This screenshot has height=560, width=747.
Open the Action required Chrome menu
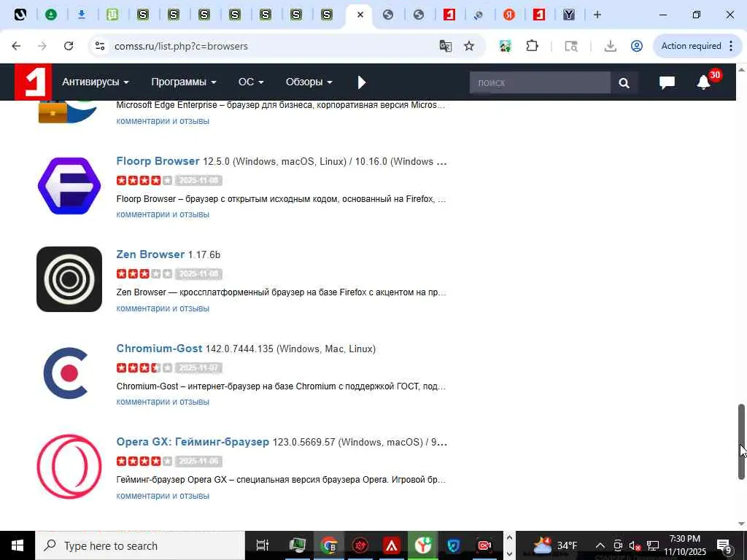(x=697, y=46)
